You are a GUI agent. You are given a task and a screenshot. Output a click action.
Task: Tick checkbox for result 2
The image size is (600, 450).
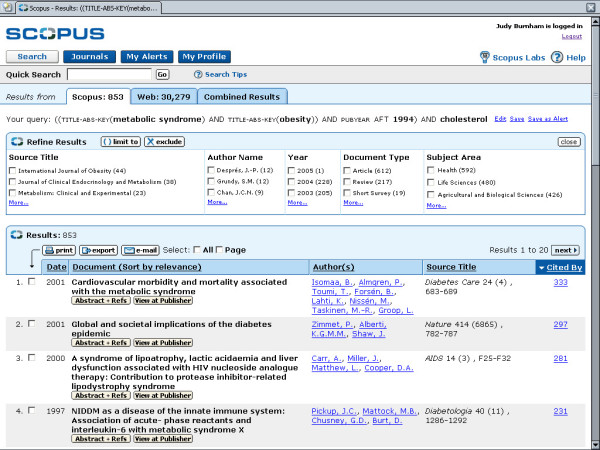[x=32, y=324]
